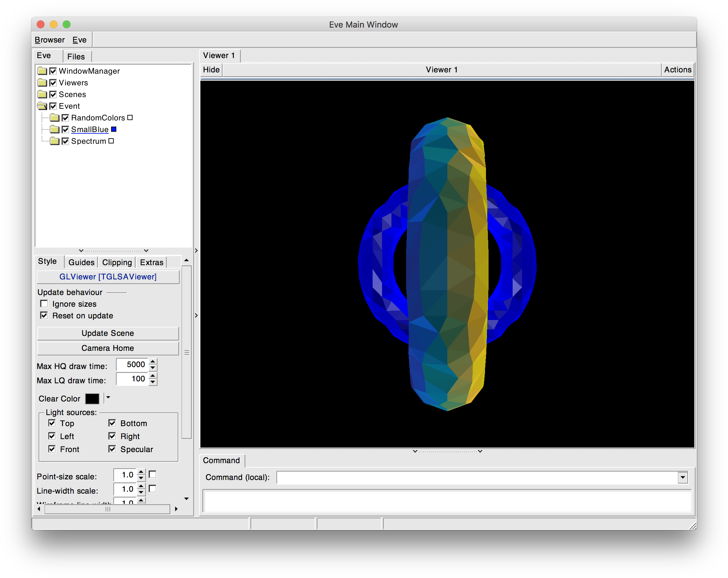Image resolution: width=728 pixels, height=578 pixels.
Task: Click the Scenes folder icon
Action: [x=42, y=94]
